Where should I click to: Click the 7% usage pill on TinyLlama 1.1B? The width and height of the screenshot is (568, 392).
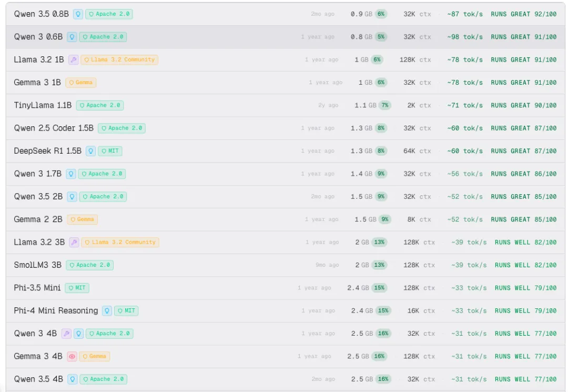click(x=384, y=105)
